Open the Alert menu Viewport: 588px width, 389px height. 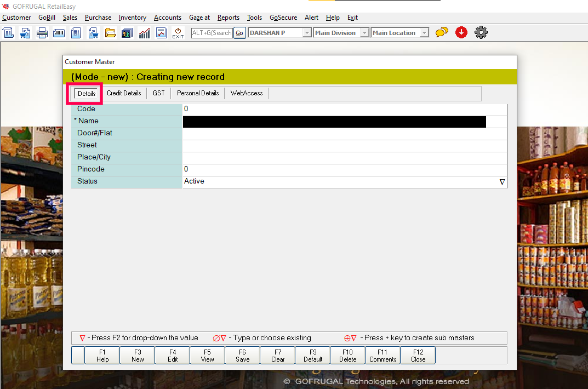pyautogui.click(x=311, y=18)
